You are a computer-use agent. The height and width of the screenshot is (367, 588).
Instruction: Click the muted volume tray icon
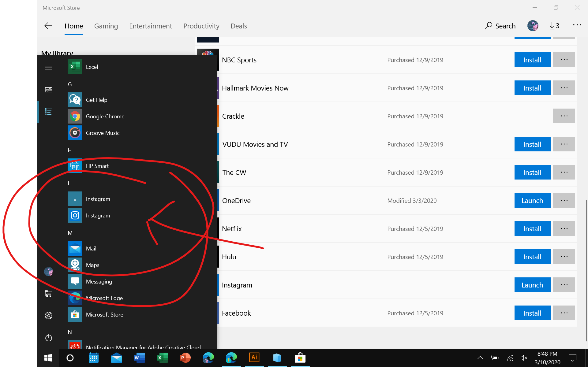coord(524,358)
